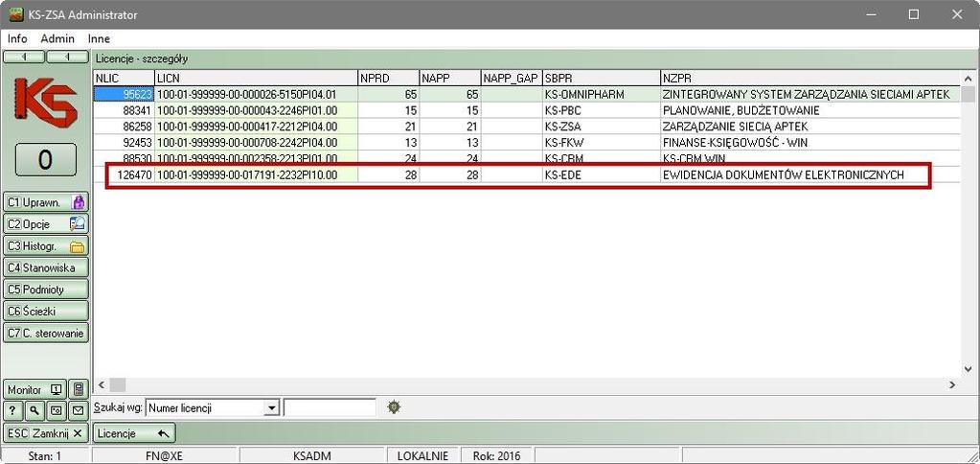Click the question mark help button
The height and width of the screenshot is (464, 980).
pyautogui.click(x=12, y=410)
